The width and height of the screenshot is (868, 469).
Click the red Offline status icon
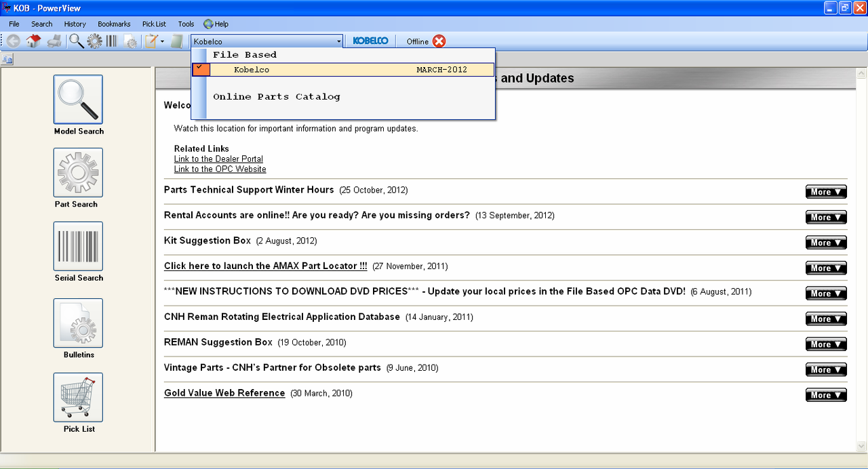[x=439, y=41]
